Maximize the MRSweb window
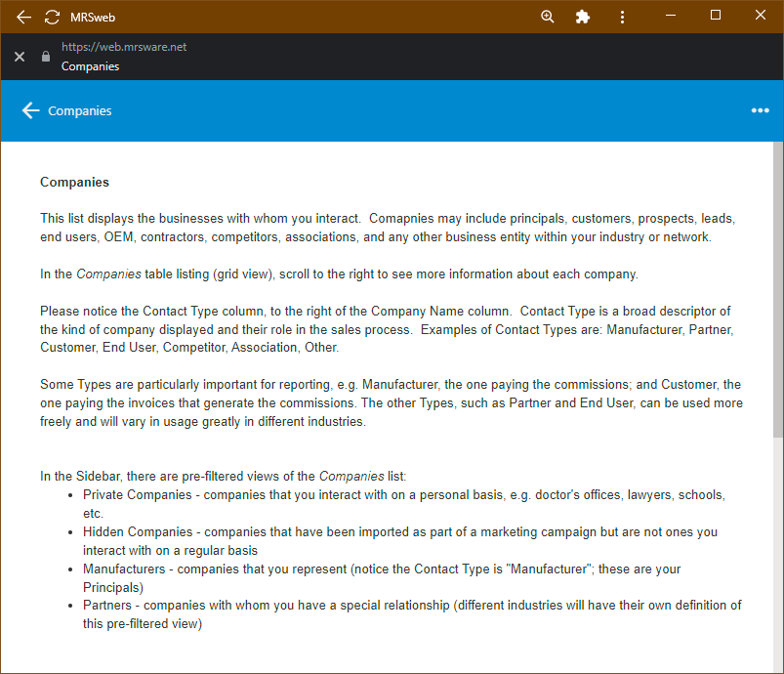Viewport: 784px width, 674px height. tap(716, 15)
